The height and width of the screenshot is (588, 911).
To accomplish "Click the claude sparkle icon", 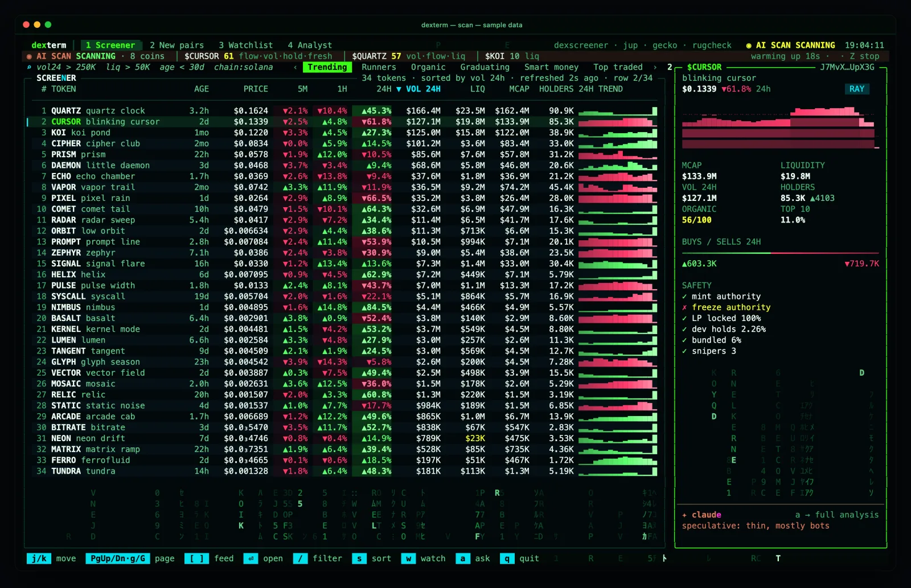I will (x=684, y=515).
